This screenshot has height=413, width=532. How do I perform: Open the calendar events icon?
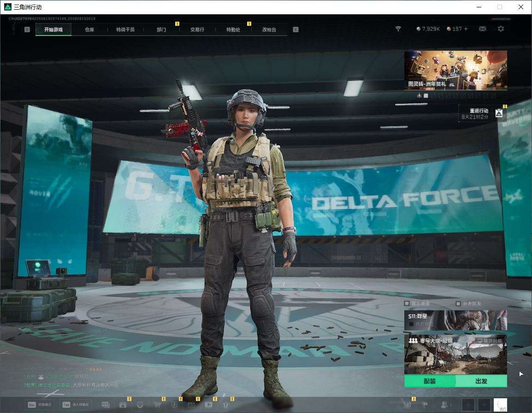[191, 405]
